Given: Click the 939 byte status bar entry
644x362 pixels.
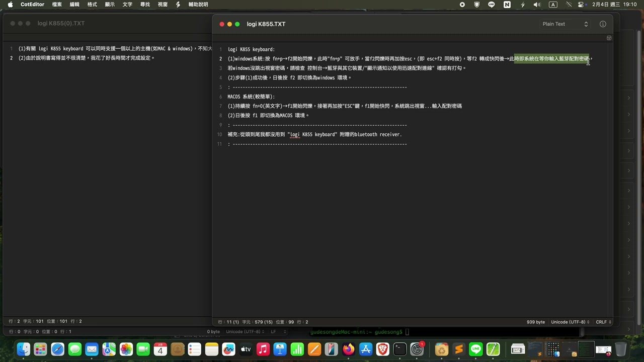Looking at the screenshot, I should tap(536, 322).
